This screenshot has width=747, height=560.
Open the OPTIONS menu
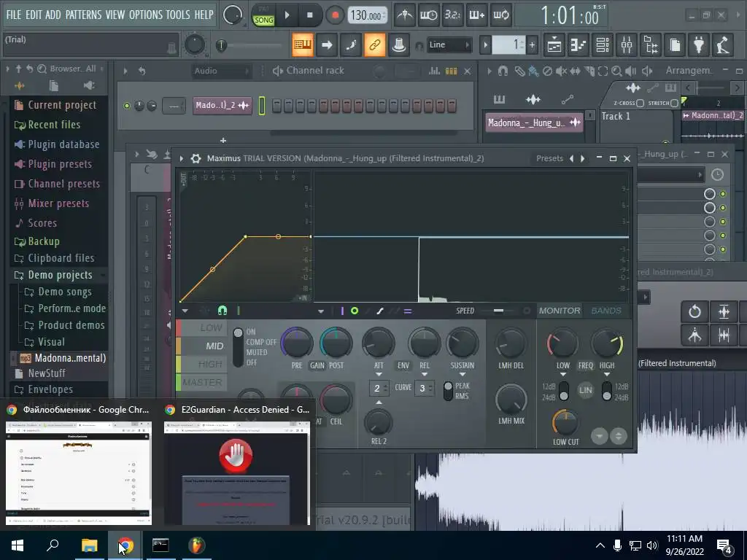(x=146, y=15)
